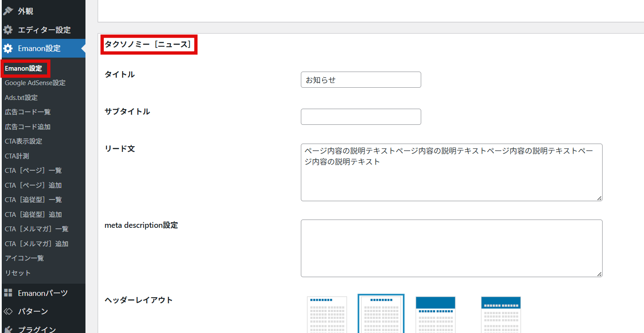644x333 pixels.
Task: Click the Emanon設定 gear icon in sidebar
Action: (8, 48)
